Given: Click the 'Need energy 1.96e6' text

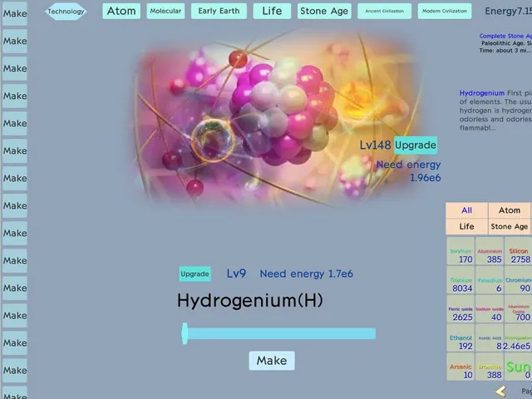Looking at the screenshot, I should pyautogui.click(x=408, y=171).
